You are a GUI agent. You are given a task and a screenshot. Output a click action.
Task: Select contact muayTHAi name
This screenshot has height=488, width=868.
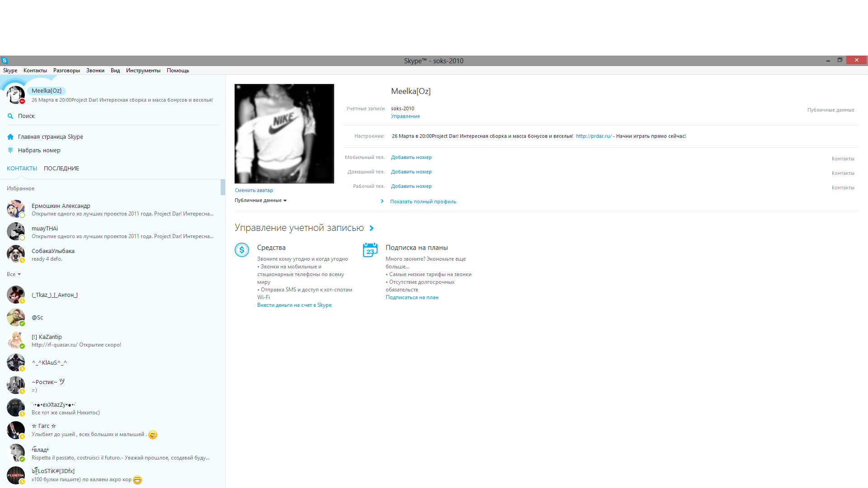click(x=45, y=229)
